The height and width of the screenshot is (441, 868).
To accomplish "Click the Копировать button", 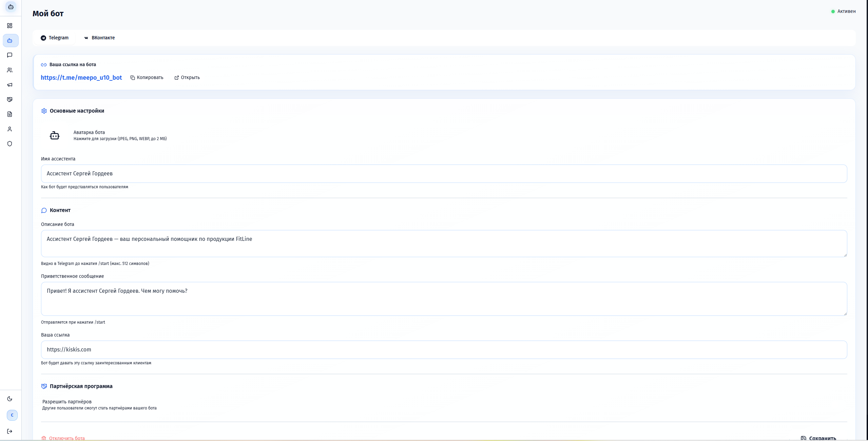I will pyautogui.click(x=147, y=78).
